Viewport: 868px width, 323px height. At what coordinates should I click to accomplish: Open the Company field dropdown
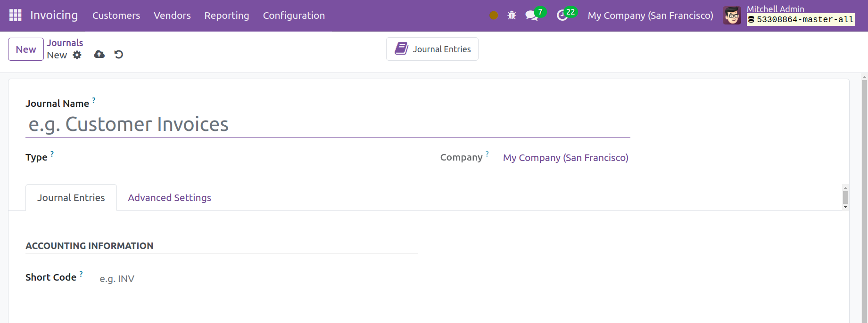(565, 158)
